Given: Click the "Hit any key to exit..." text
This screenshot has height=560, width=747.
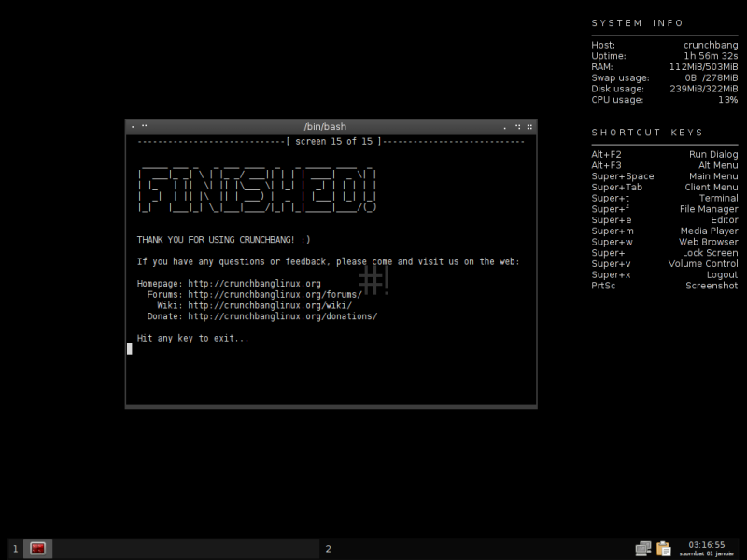Looking at the screenshot, I should pos(193,339).
